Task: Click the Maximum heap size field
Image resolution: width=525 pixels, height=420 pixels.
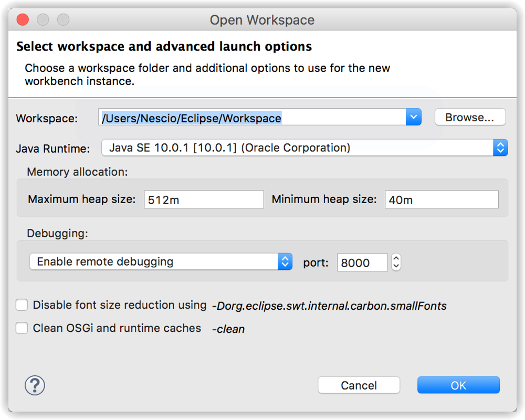Action: pos(204,199)
